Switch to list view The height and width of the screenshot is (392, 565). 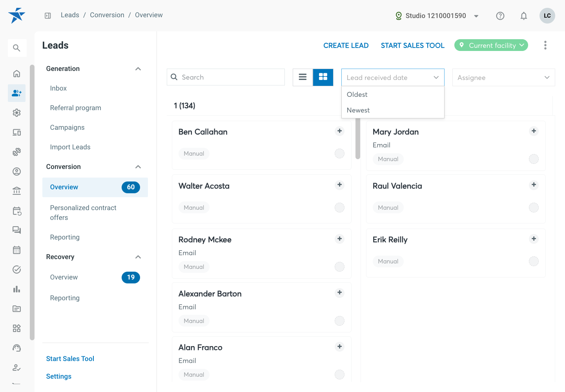303,77
